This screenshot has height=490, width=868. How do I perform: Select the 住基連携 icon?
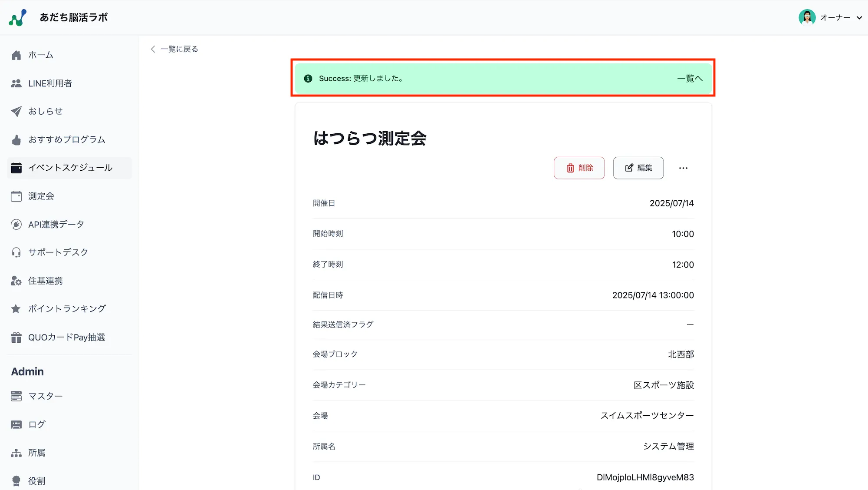pyautogui.click(x=16, y=281)
